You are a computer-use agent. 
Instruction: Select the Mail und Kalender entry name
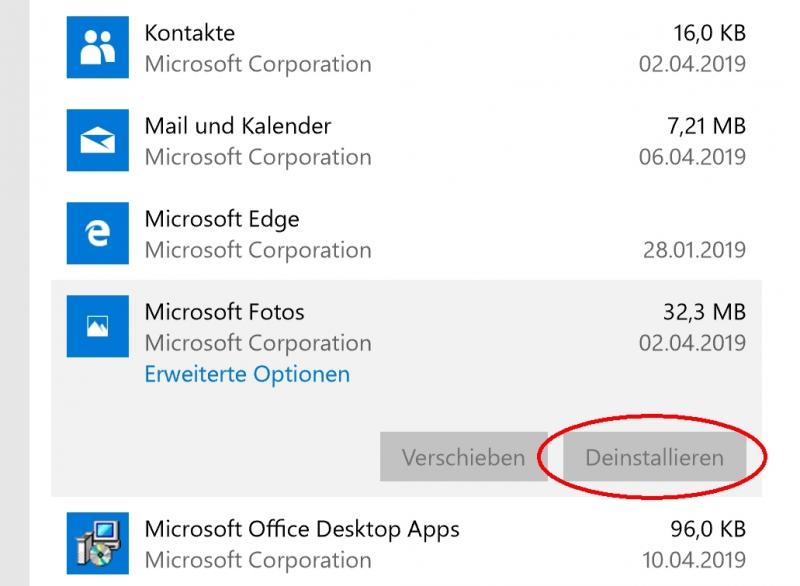click(x=238, y=126)
